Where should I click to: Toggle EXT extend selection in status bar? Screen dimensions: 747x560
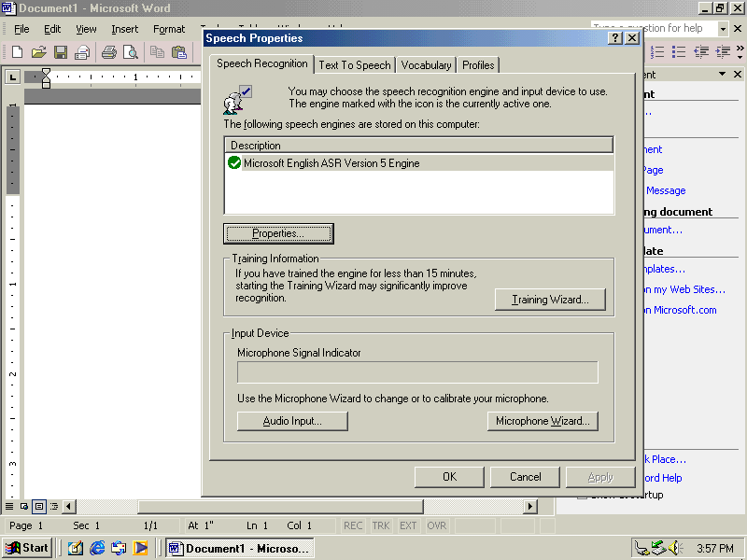tap(408, 525)
